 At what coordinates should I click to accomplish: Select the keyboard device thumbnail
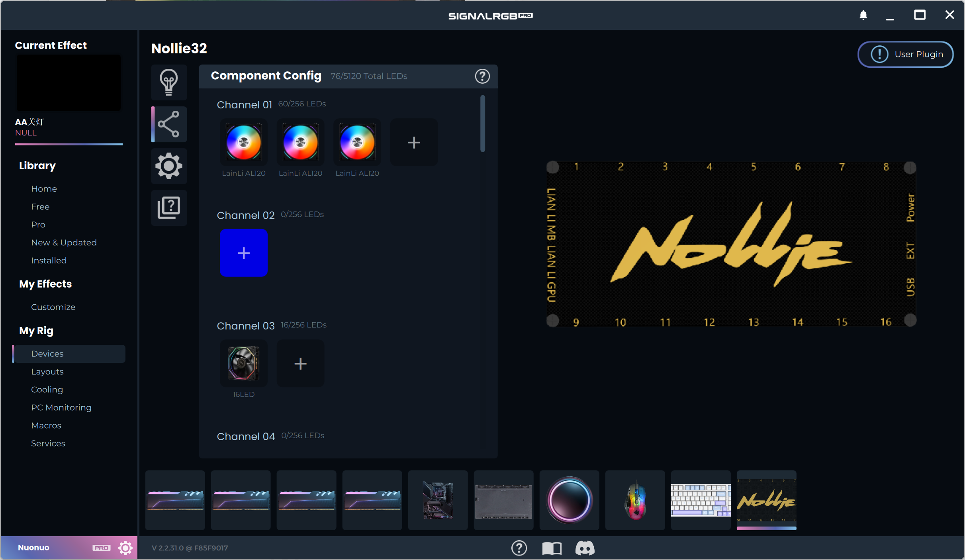701,500
